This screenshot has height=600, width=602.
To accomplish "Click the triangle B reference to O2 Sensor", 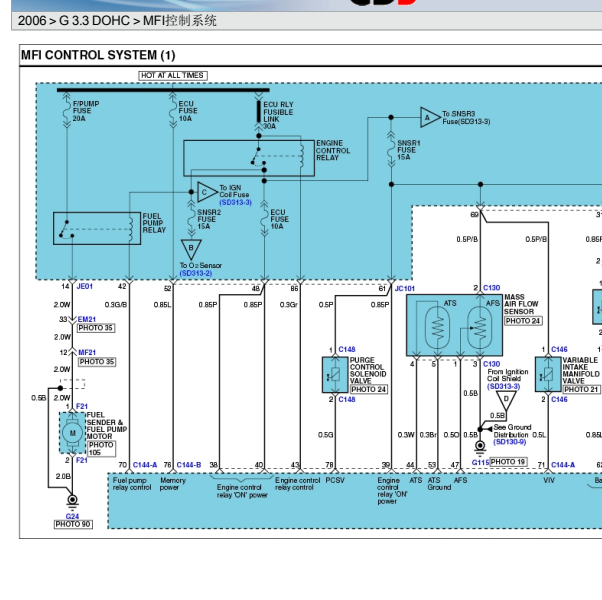I will 191,249.
